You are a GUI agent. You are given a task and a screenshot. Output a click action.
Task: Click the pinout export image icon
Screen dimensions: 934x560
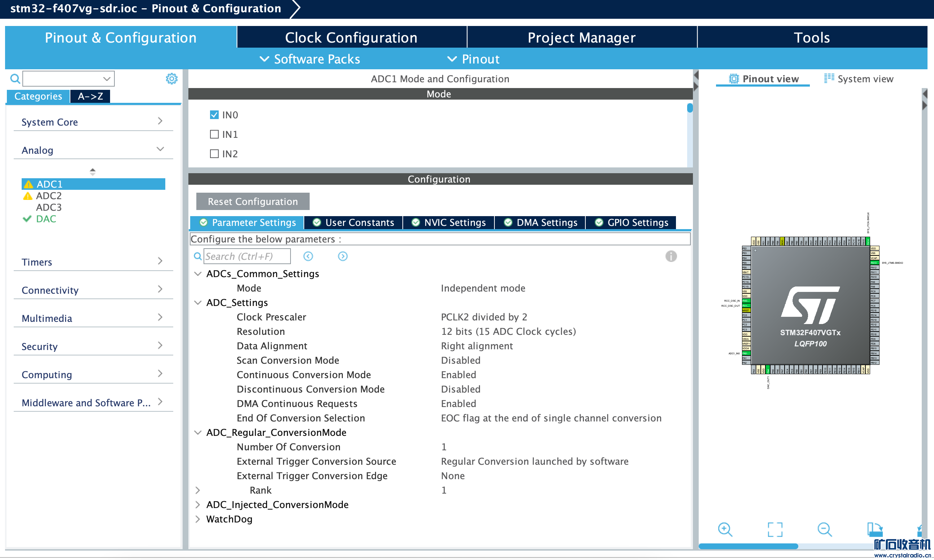coord(874,529)
